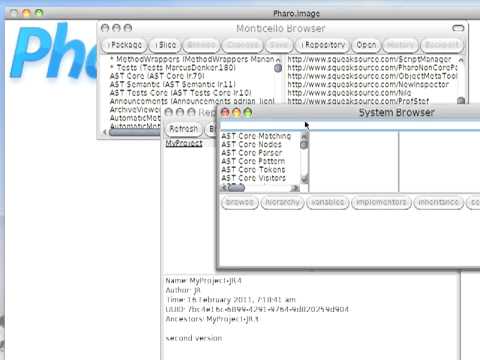Click the 'Name: MyProject-JR.4' line in the version info
The height and width of the screenshot is (360, 480).
pos(203,281)
